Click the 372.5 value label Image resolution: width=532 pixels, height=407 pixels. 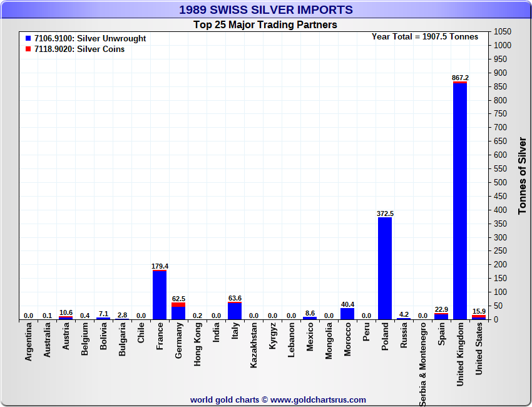(385, 214)
